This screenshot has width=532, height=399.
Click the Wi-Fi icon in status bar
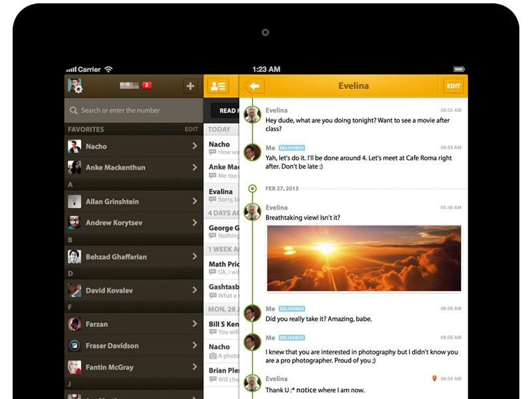click(108, 69)
